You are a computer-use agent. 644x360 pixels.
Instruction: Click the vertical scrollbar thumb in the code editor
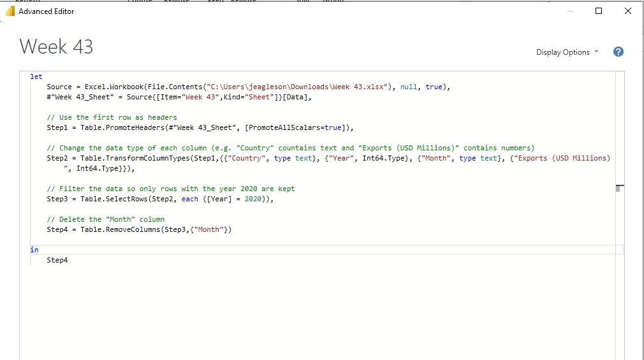(x=618, y=189)
